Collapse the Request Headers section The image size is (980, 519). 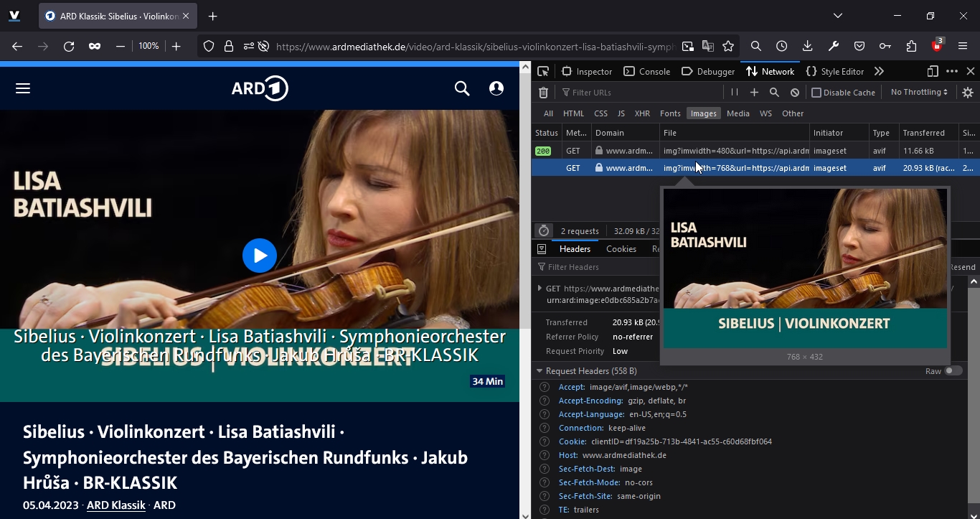pyautogui.click(x=540, y=371)
